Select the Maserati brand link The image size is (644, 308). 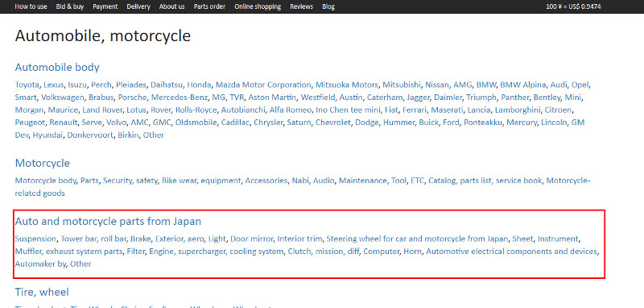coord(448,110)
